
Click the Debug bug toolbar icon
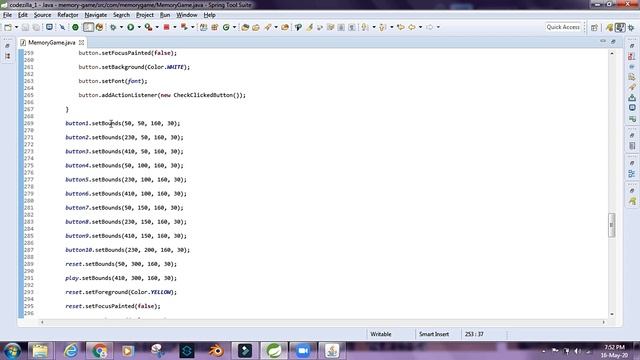click(x=113, y=27)
